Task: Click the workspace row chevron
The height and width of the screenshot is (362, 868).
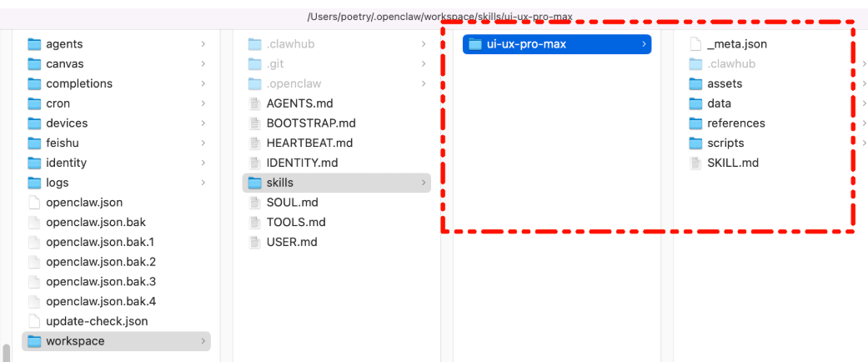Action: click(x=203, y=341)
